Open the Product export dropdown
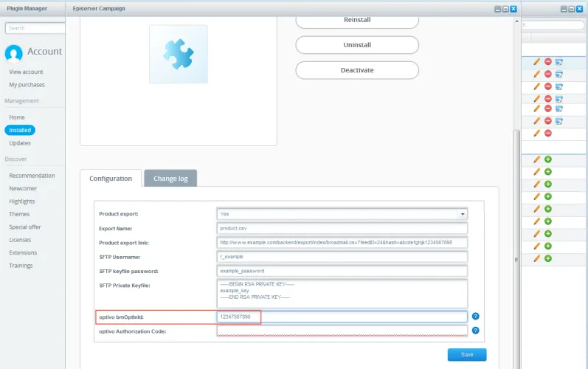Viewport: 588px width, 369px height. (x=463, y=214)
